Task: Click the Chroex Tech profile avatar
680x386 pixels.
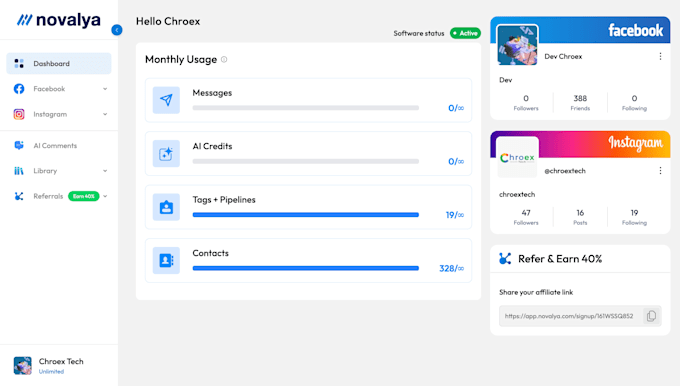Action: [23, 366]
